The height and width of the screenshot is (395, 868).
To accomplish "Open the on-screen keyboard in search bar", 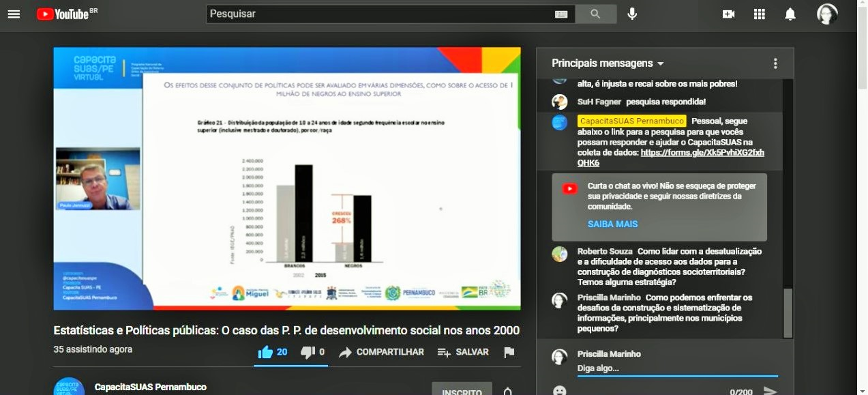I will (x=561, y=14).
